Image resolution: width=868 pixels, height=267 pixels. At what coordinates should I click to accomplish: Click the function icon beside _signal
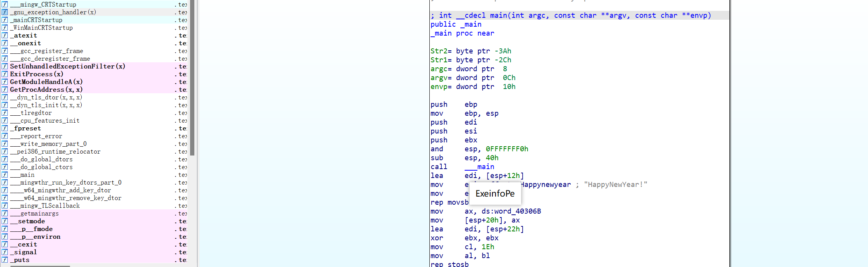click(x=5, y=252)
